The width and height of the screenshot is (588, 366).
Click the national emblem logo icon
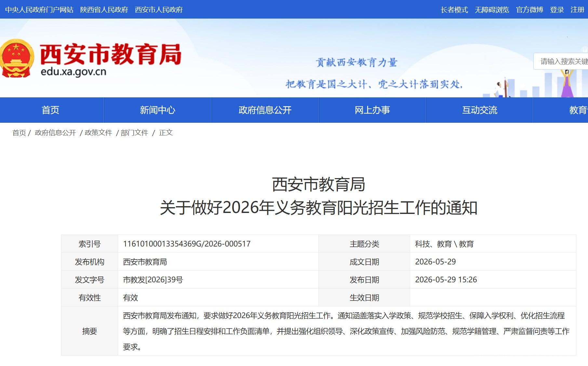16,58
